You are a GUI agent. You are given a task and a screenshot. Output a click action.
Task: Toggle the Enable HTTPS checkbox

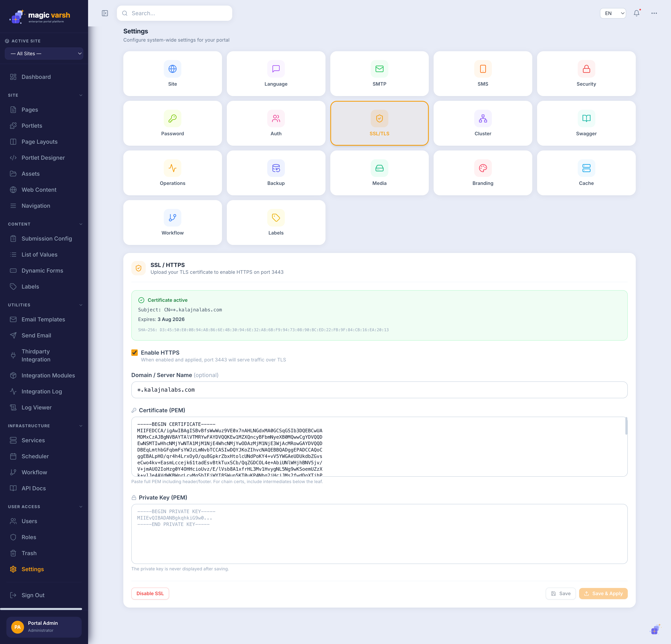pos(135,352)
